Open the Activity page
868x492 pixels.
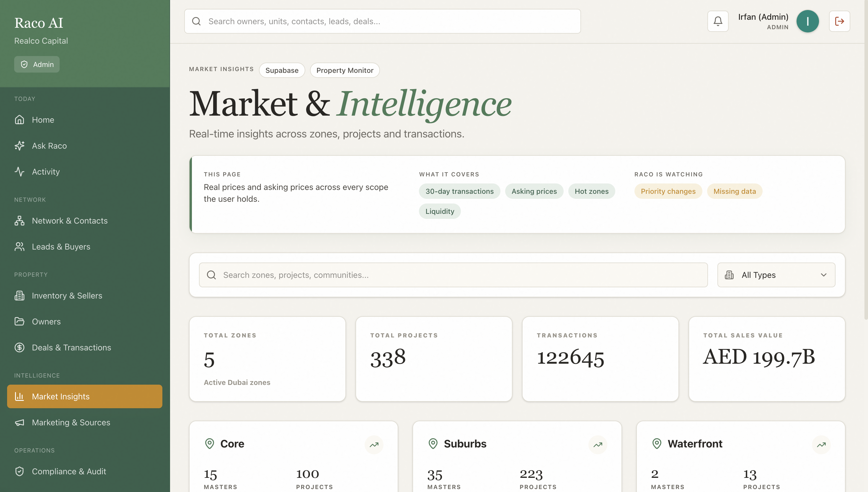(x=84, y=172)
